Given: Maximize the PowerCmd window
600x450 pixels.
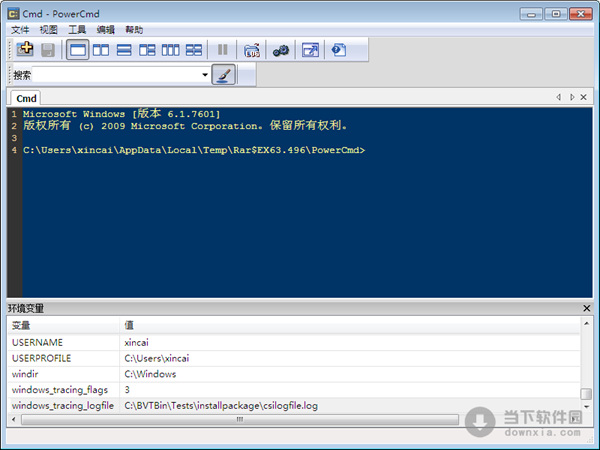Looking at the screenshot, I should (556, 14).
